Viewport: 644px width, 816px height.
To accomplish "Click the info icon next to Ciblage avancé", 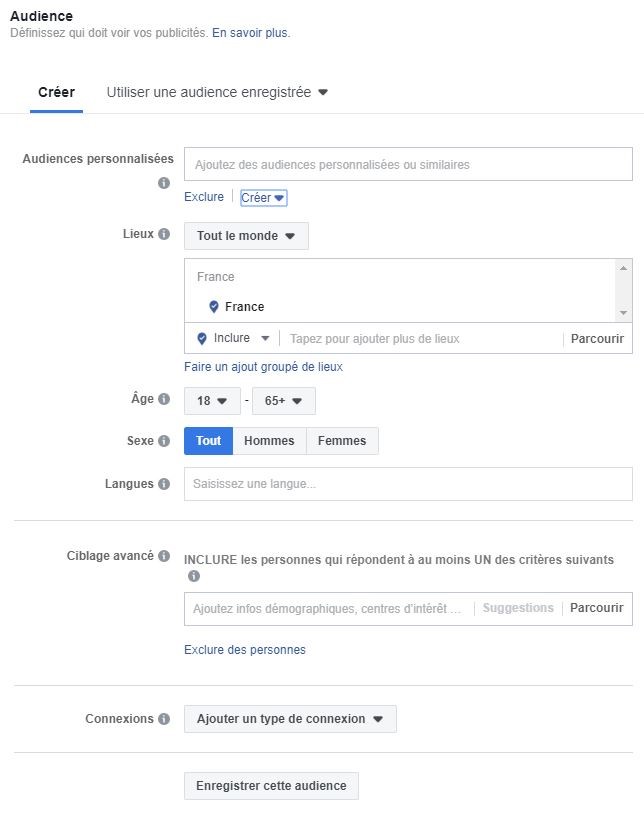I will click(x=163, y=556).
